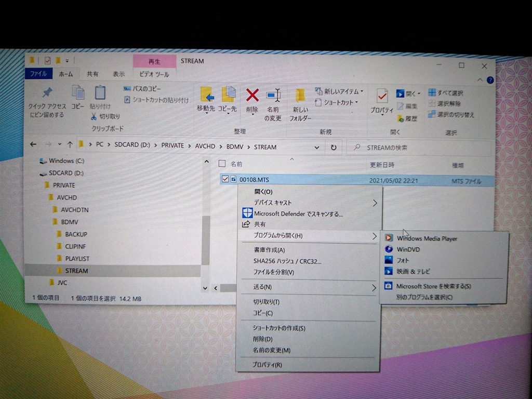Toggle the select-all checkbox by 名前 header
Viewport: 532px width, 399px height.
tap(222, 164)
